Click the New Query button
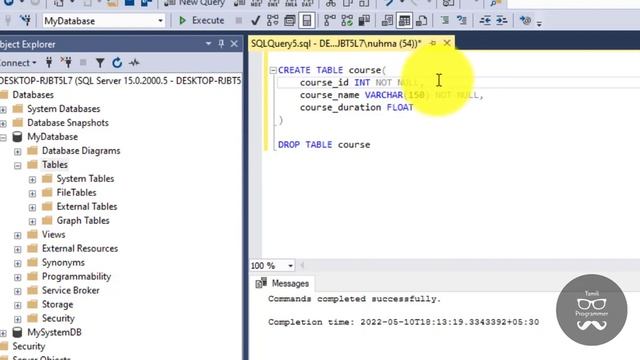This screenshot has height=360, width=640. click(x=194, y=3)
